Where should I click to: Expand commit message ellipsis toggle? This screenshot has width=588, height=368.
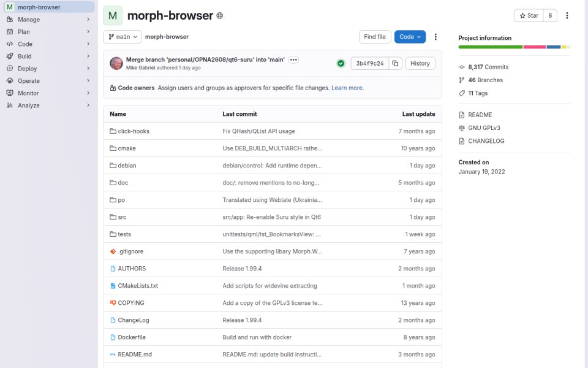pos(293,59)
